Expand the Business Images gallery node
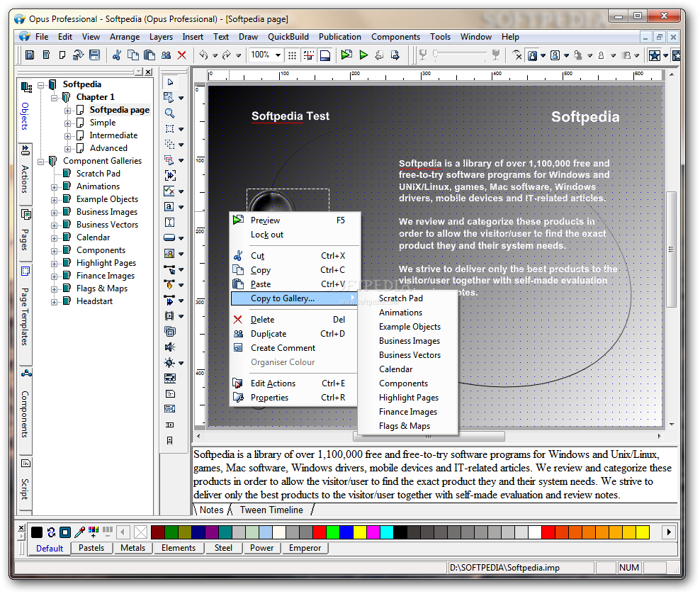Image resolution: width=700 pixels, height=594 pixels. (x=54, y=213)
